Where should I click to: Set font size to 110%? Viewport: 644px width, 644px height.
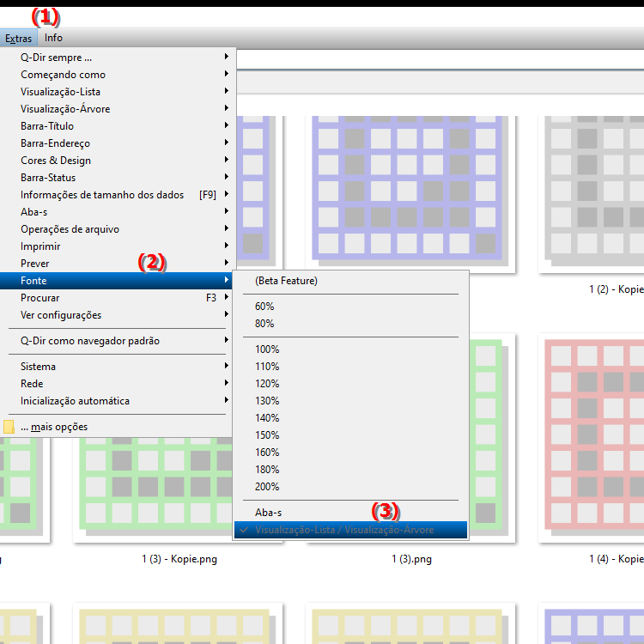click(350, 367)
